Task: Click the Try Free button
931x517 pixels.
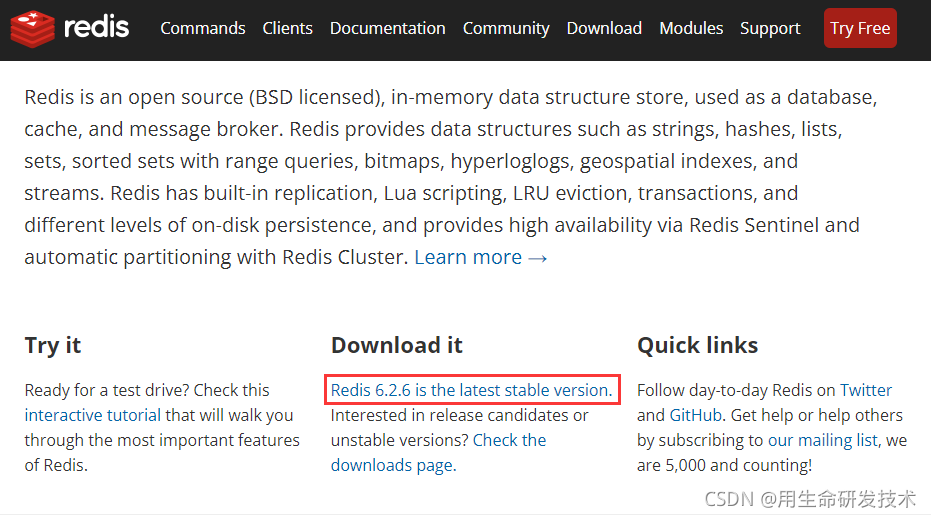Action: click(x=860, y=28)
